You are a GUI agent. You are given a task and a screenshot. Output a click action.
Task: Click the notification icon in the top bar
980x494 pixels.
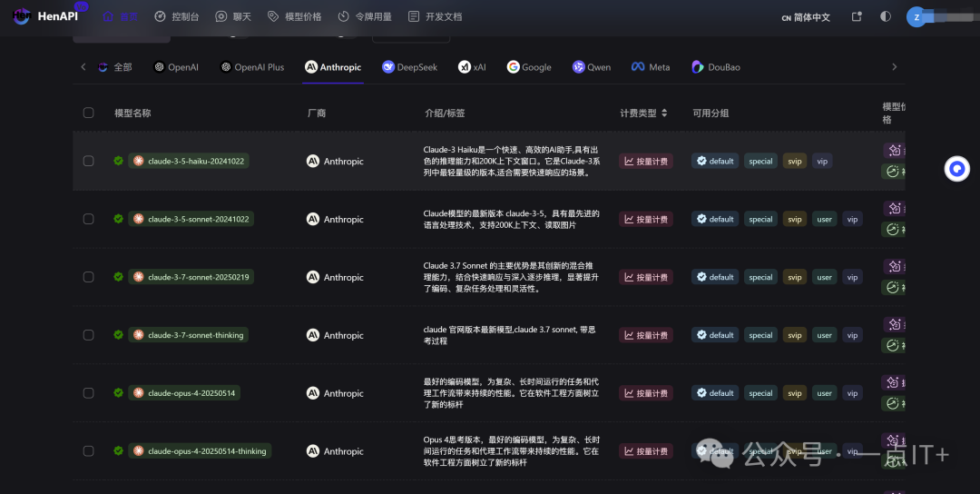tap(857, 17)
